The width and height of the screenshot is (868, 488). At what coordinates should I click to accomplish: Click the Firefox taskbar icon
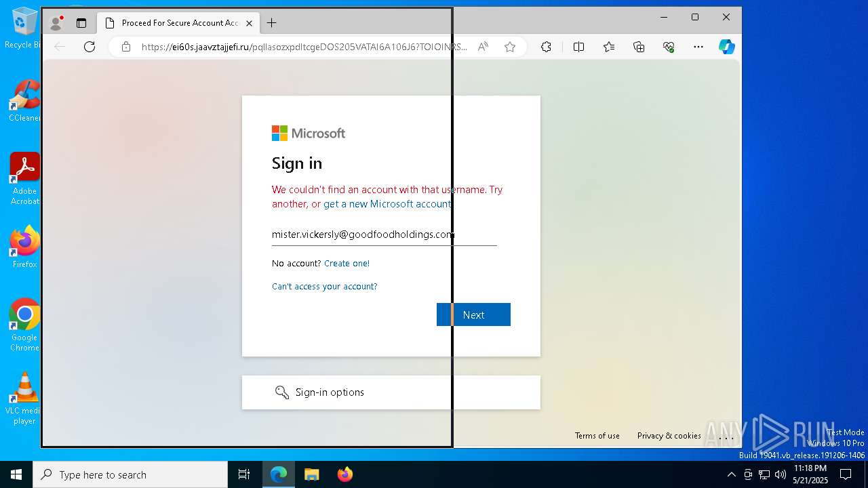coord(344,474)
